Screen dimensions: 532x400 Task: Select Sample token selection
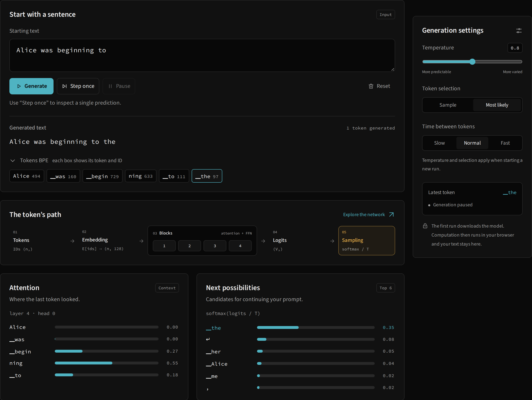tap(448, 105)
